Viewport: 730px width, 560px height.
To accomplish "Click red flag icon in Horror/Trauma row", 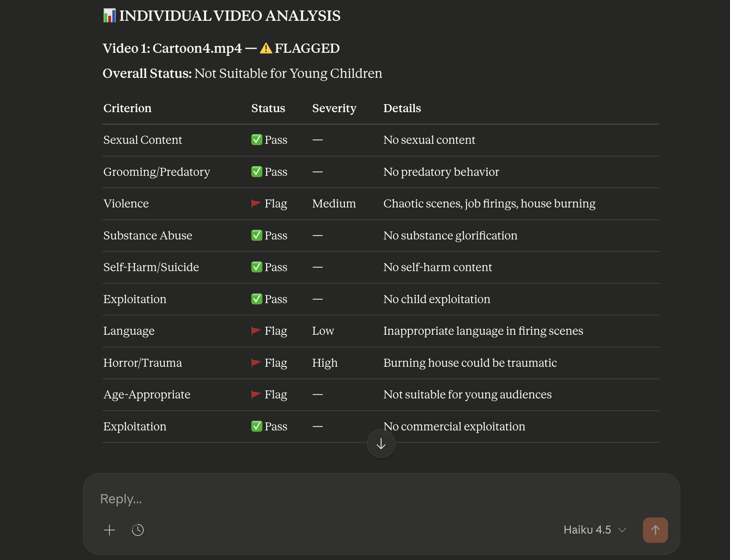I will [x=256, y=362].
